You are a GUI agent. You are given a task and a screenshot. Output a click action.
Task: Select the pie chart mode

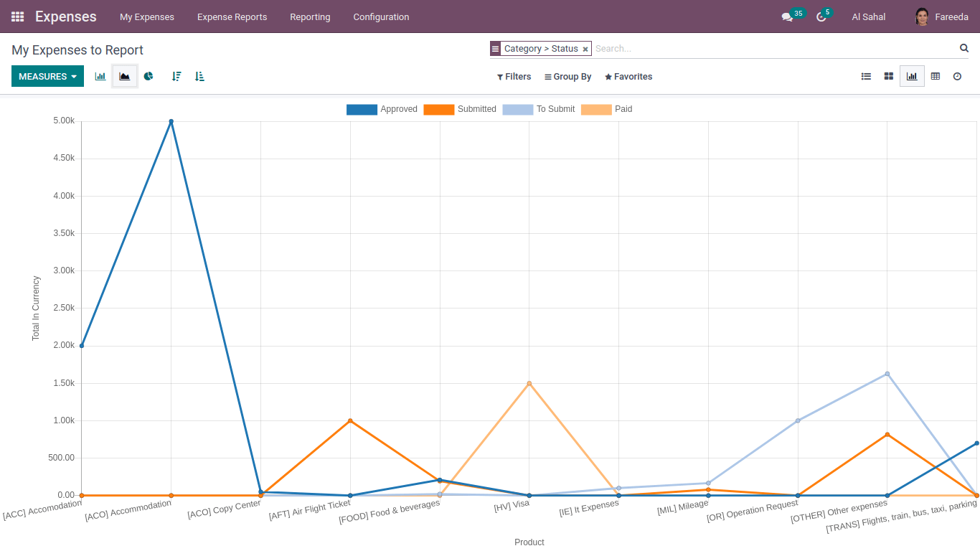[149, 76]
